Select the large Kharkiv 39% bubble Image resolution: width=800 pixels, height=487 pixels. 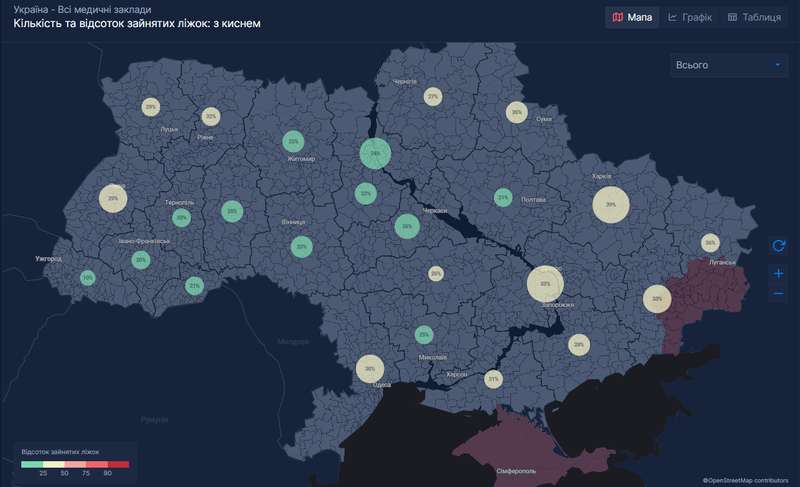click(610, 205)
